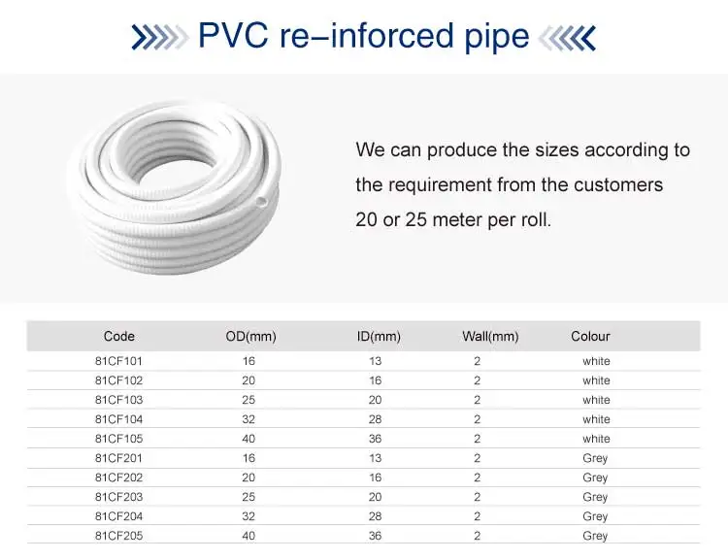728x560 pixels.
Task: Click the ID value 20 in row 81CF203
Action: pos(376,497)
